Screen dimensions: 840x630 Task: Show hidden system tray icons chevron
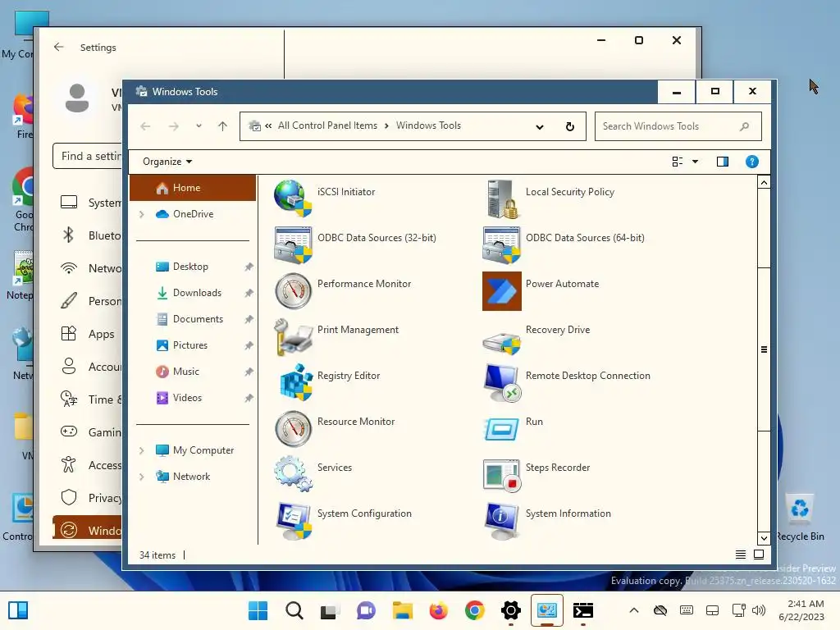[x=634, y=610]
